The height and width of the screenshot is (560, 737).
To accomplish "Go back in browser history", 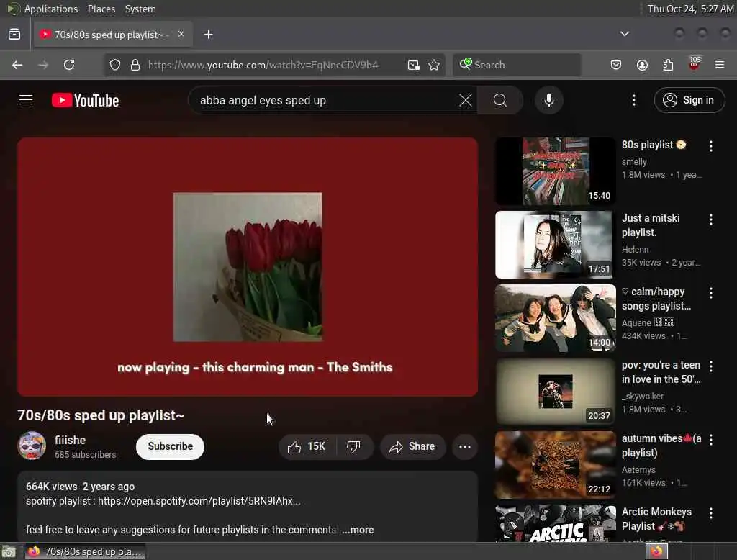I will 17,65.
